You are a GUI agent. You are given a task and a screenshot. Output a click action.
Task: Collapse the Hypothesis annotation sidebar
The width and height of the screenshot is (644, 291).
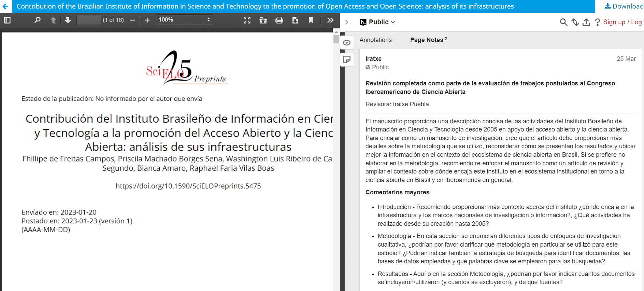(x=347, y=22)
